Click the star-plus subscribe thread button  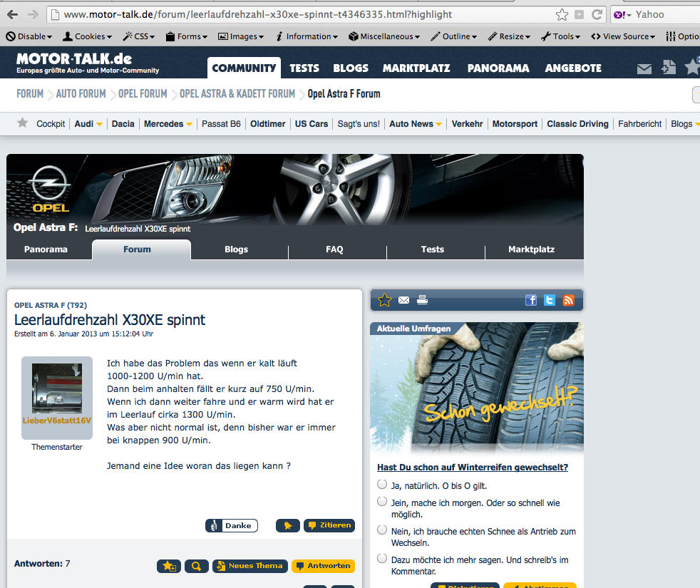(169, 566)
